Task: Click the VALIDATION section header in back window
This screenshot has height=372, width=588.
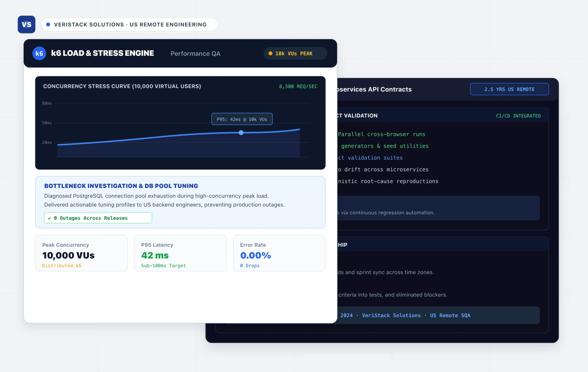Action: pos(358,116)
